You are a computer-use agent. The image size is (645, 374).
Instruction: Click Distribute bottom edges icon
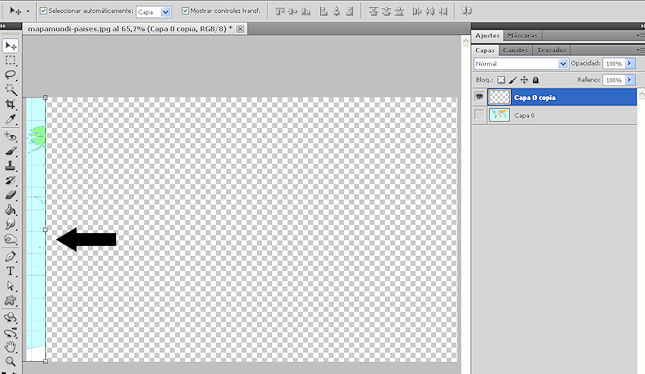point(399,12)
